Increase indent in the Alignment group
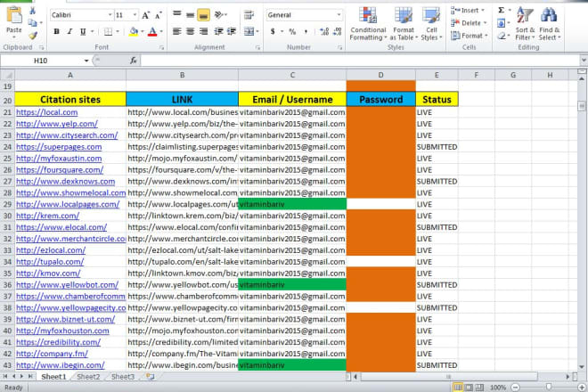The width and height of the screenshot is (588, 392). click(x=232, y=32)
